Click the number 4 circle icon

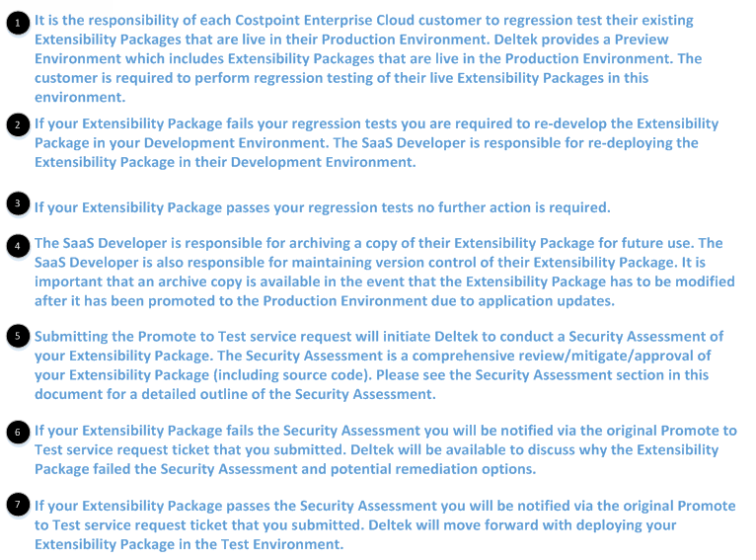[x=19, y=245]
